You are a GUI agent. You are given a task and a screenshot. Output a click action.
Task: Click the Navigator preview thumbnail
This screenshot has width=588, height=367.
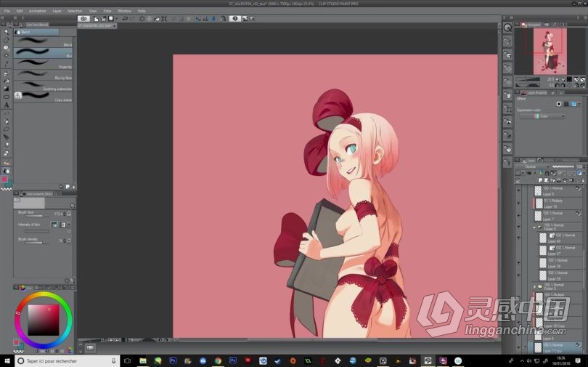point(550,51)
